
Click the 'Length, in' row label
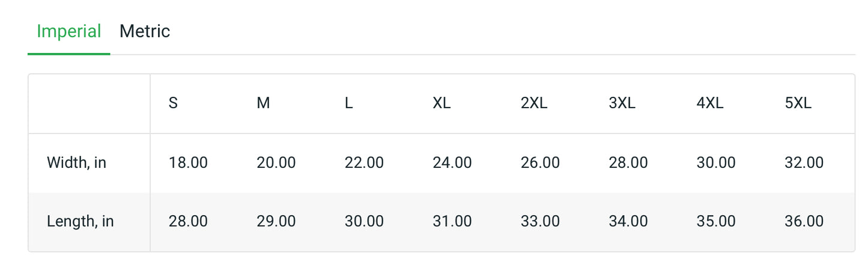pyautogui.click(x=80, y=221)
